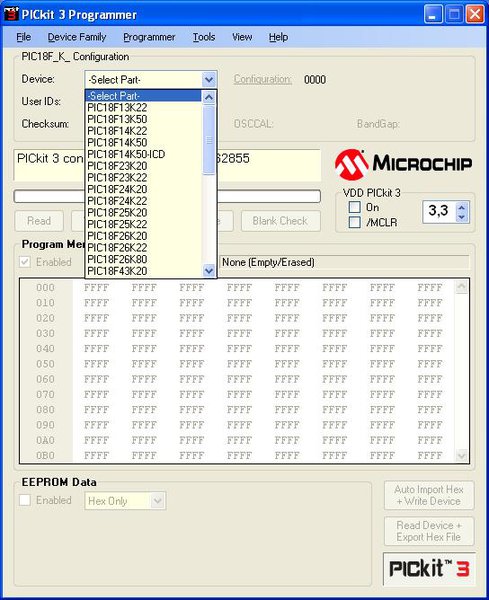
Task: Open the Device Family menu
Action: (77, 37)
